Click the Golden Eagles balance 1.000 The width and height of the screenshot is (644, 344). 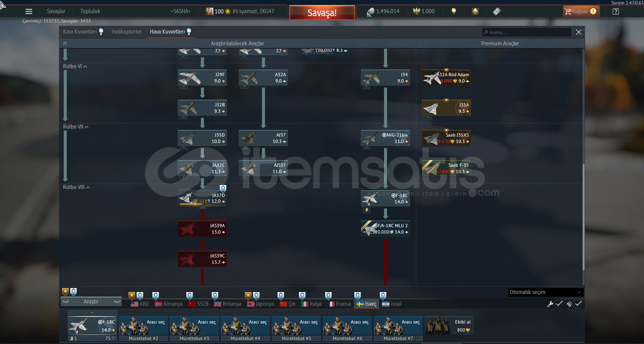pos(424,11)
